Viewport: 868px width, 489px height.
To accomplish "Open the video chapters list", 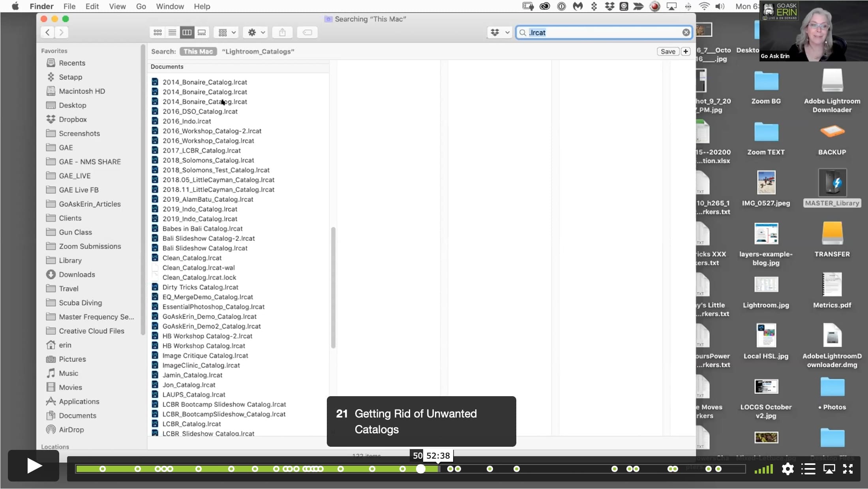I will point(808,469).
